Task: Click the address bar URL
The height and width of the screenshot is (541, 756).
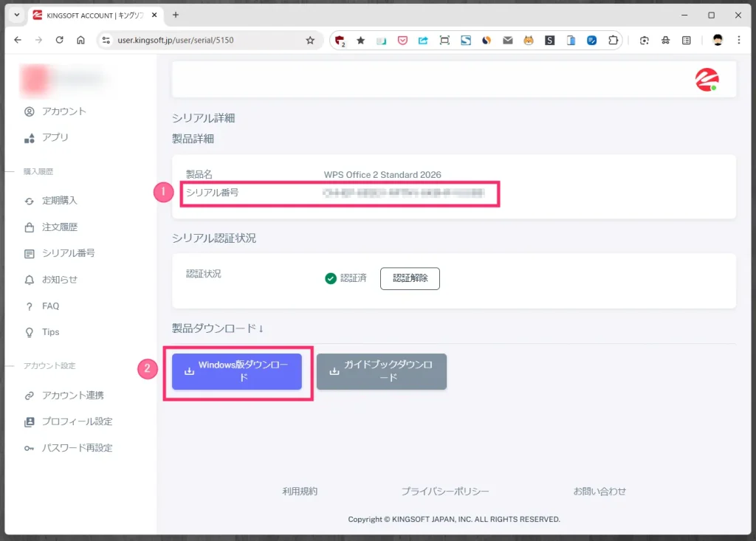Action: click(176, 40)
